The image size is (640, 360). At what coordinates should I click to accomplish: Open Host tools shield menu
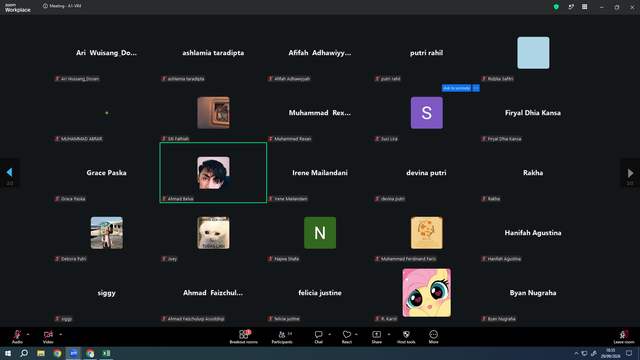click(x=406, y=337)
